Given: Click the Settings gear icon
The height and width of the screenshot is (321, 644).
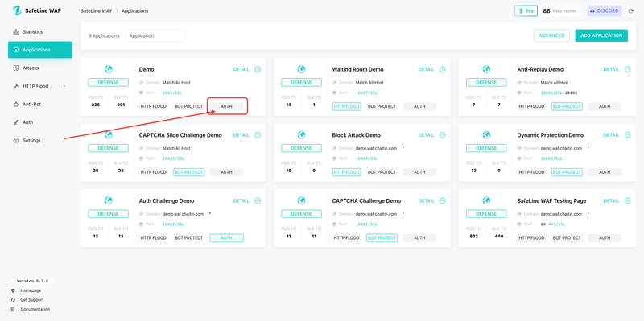Looking at the screenshot, I should [16, 140].
